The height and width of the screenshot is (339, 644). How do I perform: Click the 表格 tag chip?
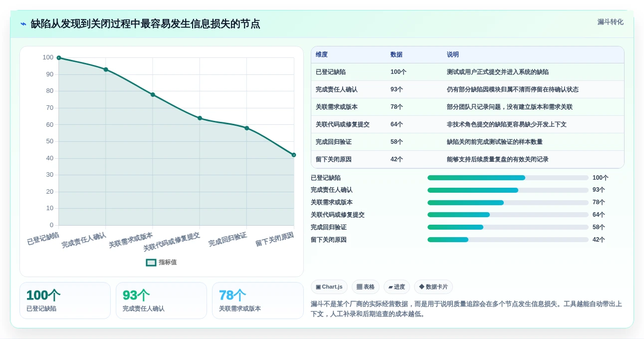366,287
